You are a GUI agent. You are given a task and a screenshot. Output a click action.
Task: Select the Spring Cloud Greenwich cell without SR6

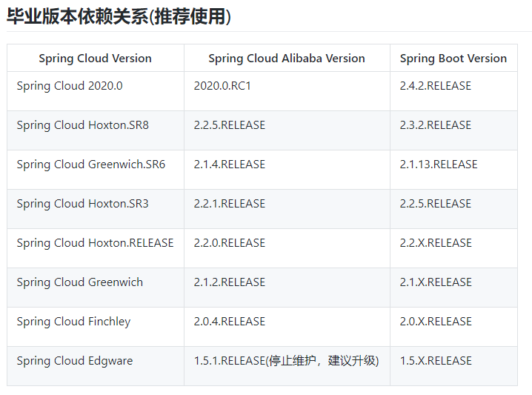(x=96, y=288)
